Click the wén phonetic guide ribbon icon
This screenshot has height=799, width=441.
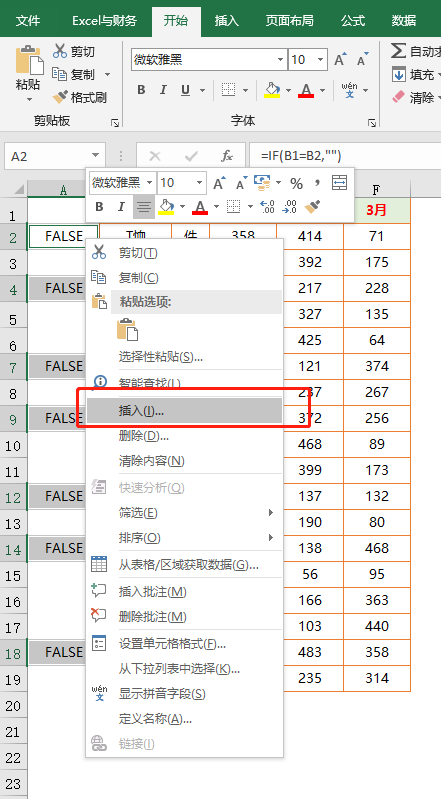coord(349,90)
